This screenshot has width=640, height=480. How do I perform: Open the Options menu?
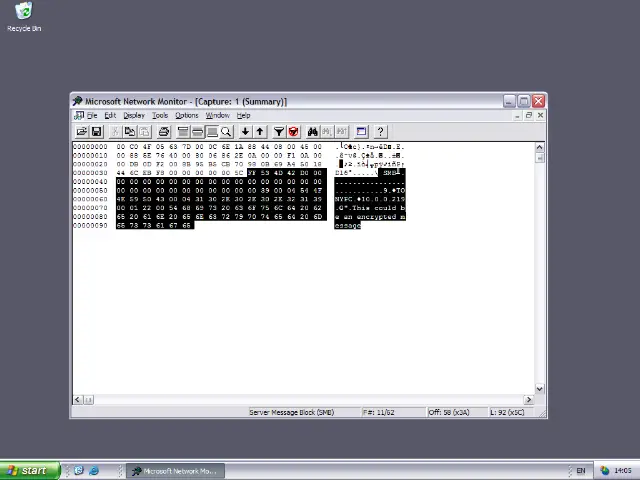pyautogui.click(x=187, y=116)
